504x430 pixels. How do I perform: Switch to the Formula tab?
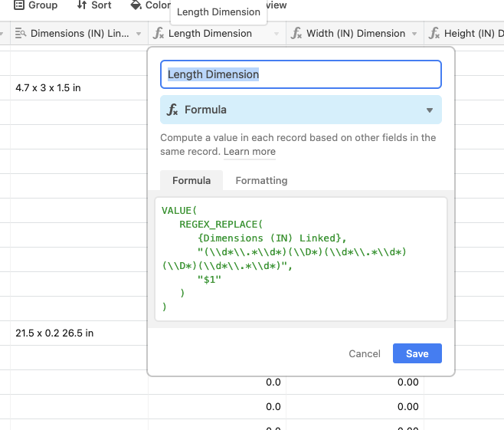click(191, 180)
